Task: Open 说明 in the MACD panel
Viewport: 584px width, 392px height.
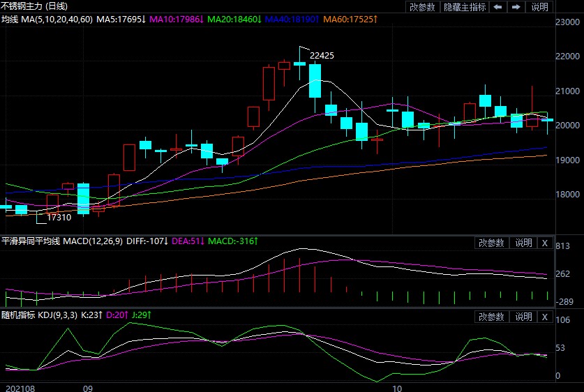Action: (x=523, y=243)
